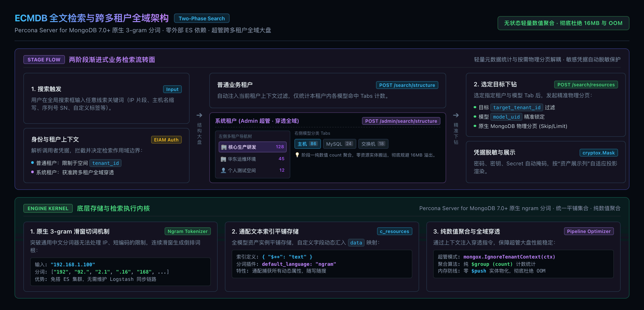Click the 系统租户 (Admin 超管 · 穿透全域) heading
This screenshot has width=644, height=310.
click(x=257, y=121)
